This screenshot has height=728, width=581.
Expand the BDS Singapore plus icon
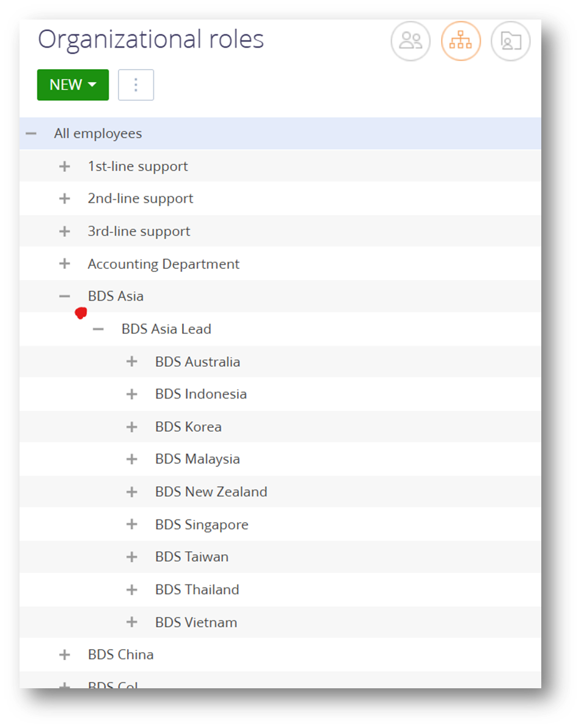(132, 524)
